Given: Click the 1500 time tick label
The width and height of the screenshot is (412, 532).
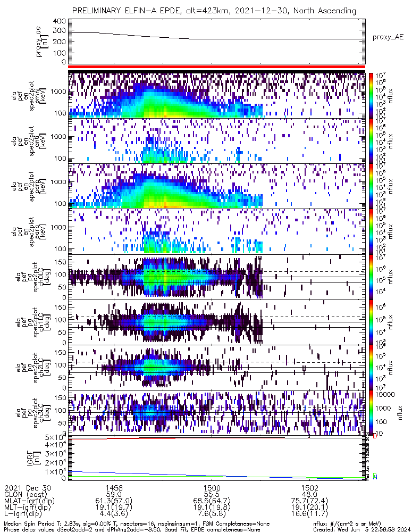Looking at the screenshot, I should 212,488.
